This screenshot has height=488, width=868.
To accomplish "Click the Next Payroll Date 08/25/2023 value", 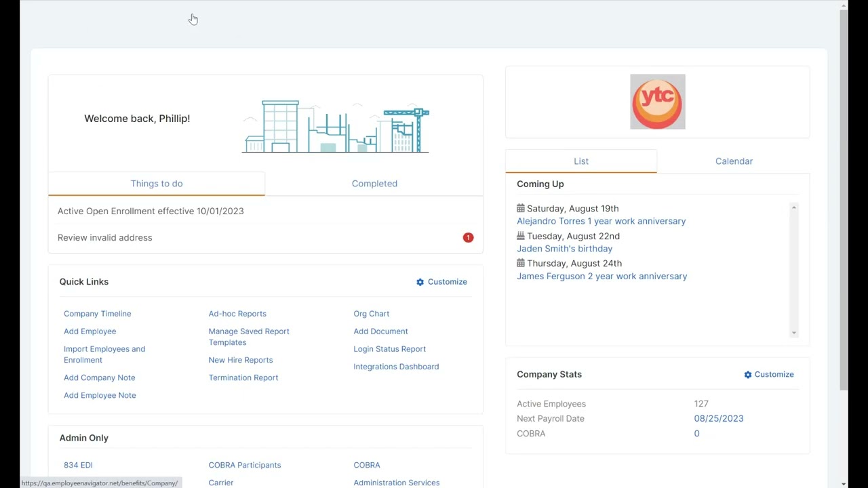I will tap(719, 419).
